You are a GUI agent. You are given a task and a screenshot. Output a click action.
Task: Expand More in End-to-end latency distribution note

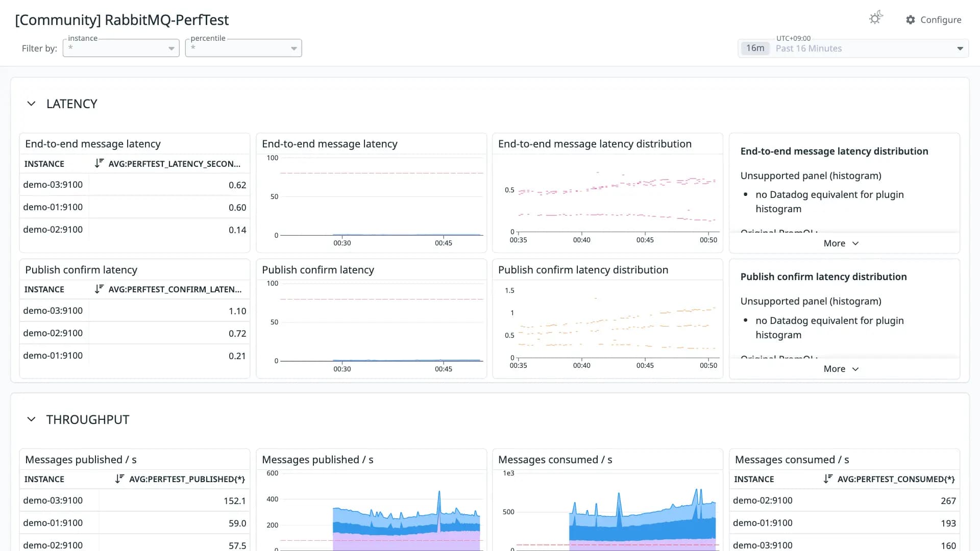[841, 243]
